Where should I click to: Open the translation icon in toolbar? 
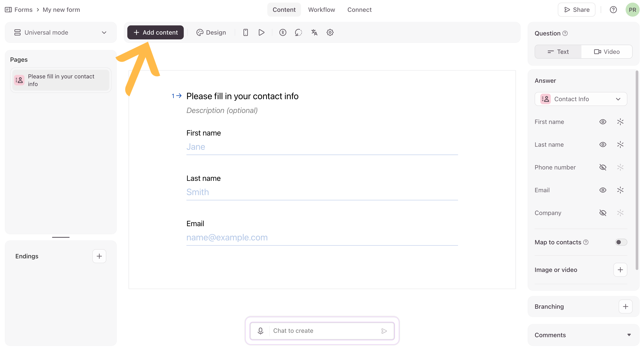314,33
